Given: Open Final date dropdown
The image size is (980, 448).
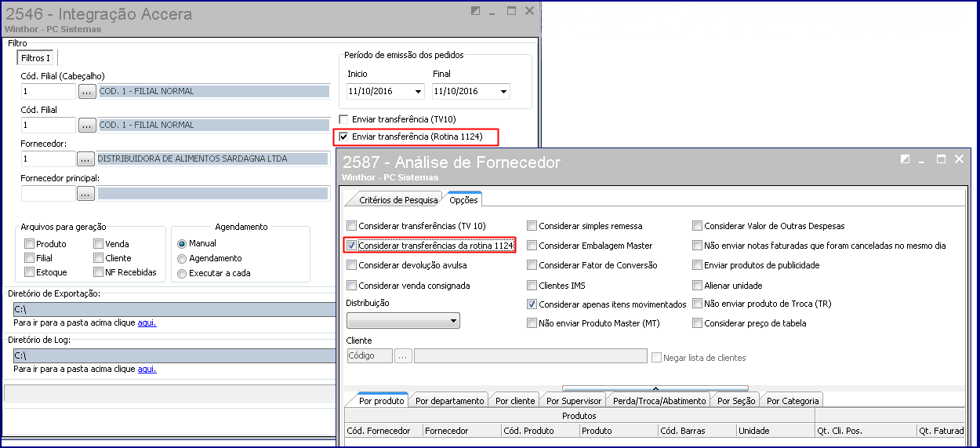Looking at the screenshot, I should [x=503, y=92].
